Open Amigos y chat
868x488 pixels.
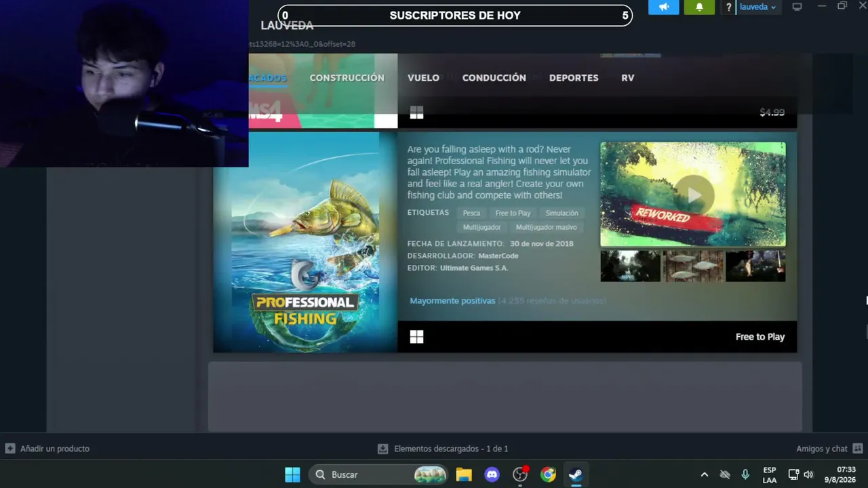click(x=822, y=449)
